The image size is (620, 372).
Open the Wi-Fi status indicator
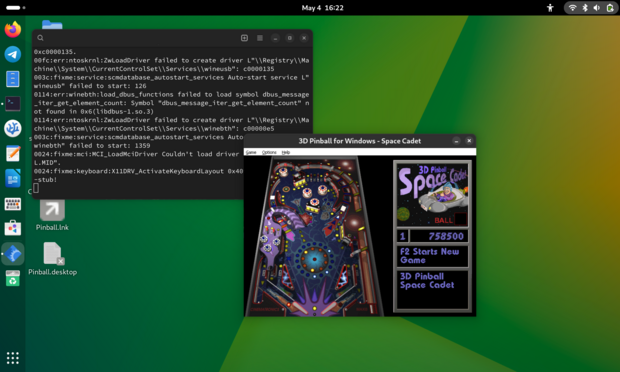[573, 8]
